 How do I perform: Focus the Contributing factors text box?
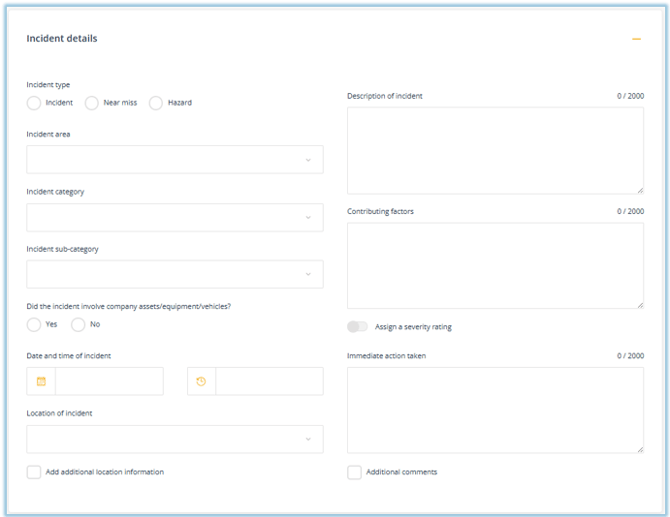[495, 265]
